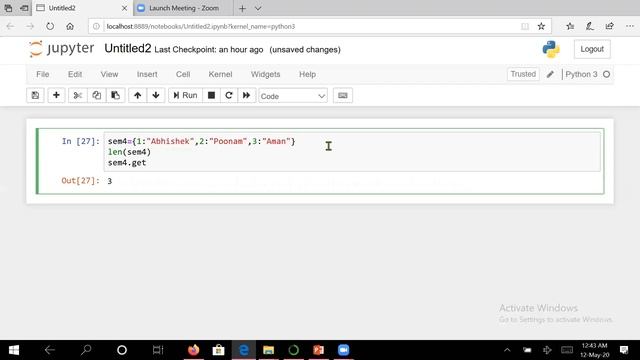Viewport: 640px width, 360px height.
Task: Open Microsoft Store from the taskbar
Action: tap(218, 350)
